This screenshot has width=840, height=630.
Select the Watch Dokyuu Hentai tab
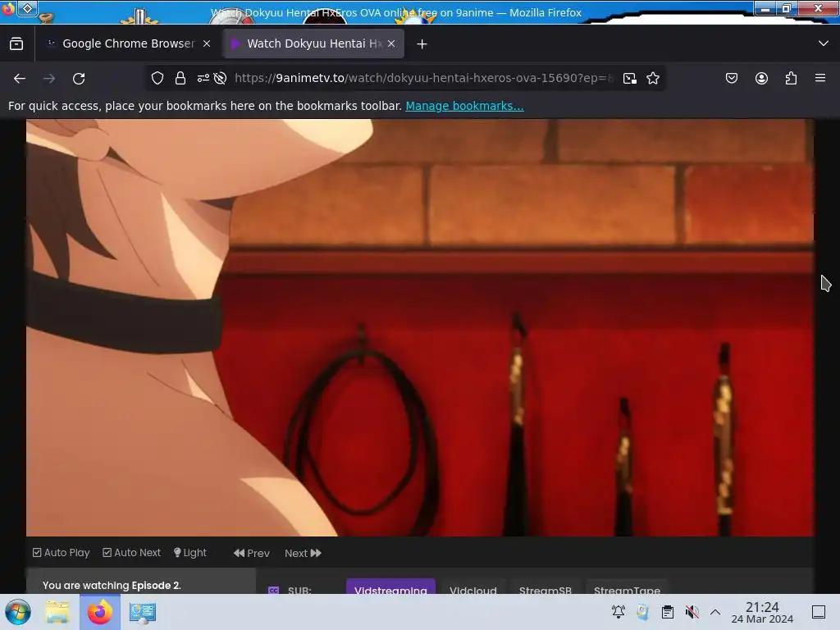pyautogui.click(x=313, y=44)
